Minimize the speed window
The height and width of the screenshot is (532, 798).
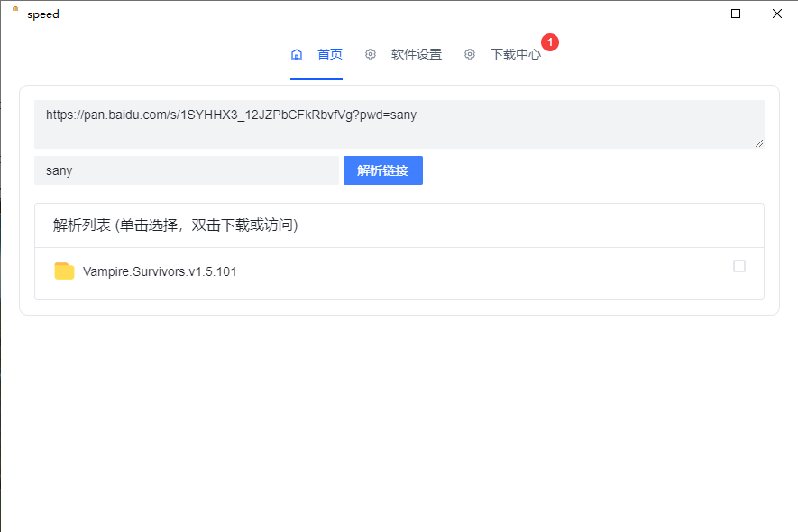pos(695,14)
